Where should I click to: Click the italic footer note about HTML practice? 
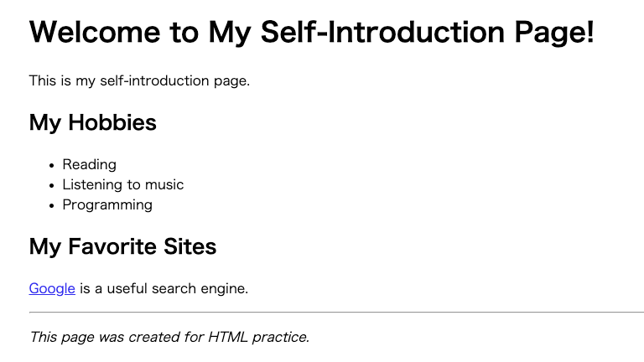pos(169,338)
